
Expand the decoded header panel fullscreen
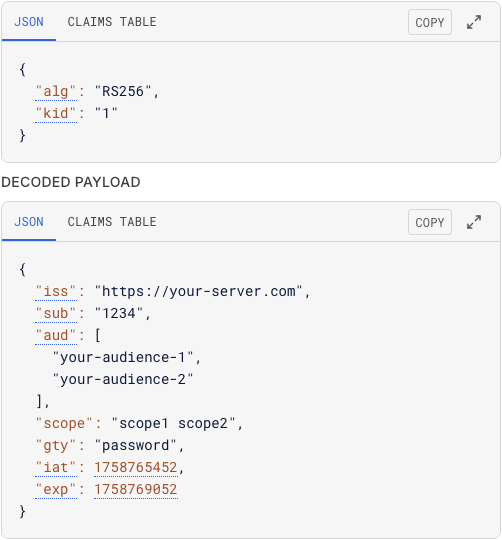point(474,22)
